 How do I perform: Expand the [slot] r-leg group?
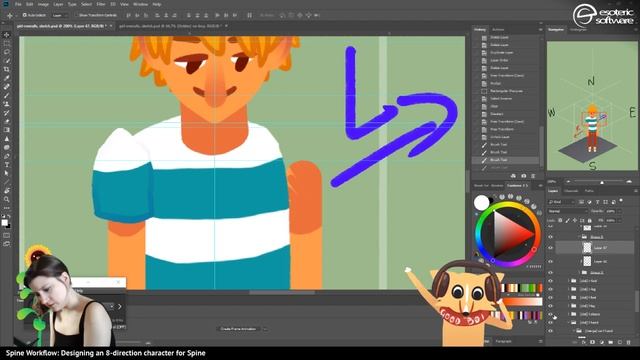pos(569,289)
